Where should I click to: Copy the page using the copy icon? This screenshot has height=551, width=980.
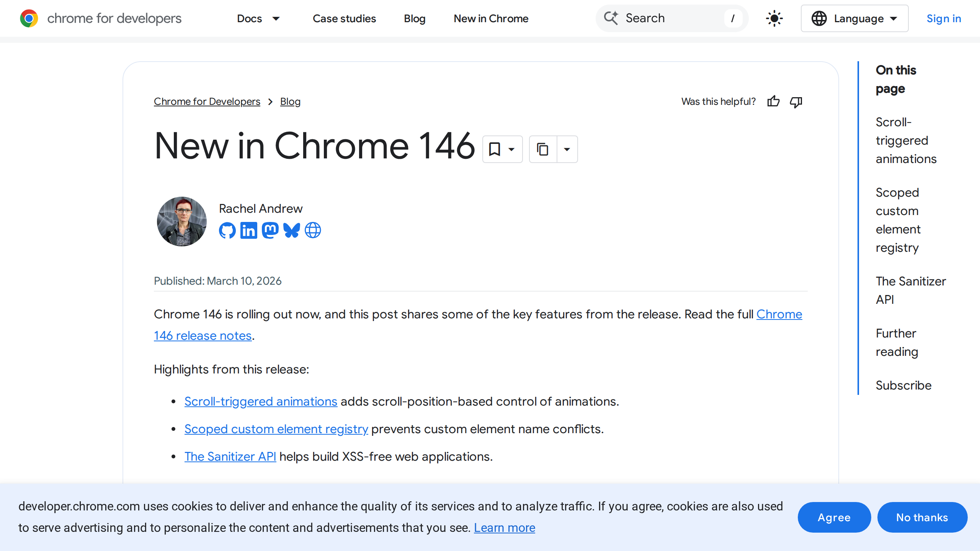543,149
